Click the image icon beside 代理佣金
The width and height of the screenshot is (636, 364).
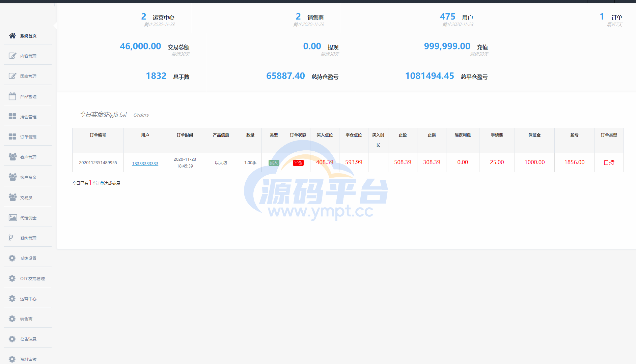point(12,218)
